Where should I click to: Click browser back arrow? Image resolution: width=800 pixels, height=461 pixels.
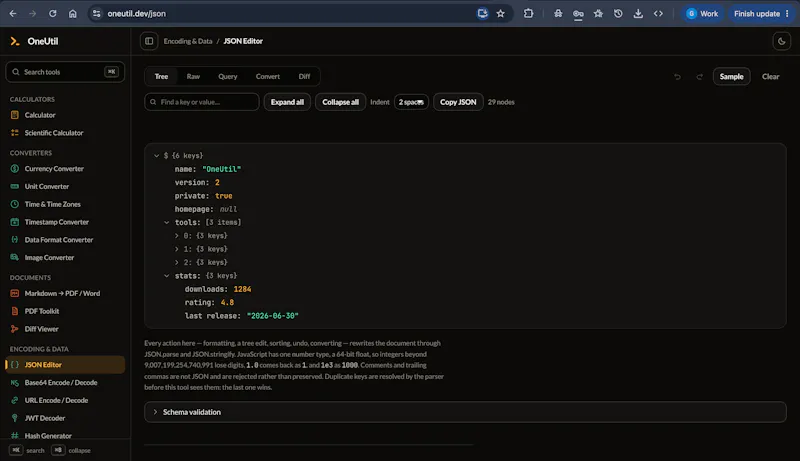pyautogui.click(x=13, y=14)
